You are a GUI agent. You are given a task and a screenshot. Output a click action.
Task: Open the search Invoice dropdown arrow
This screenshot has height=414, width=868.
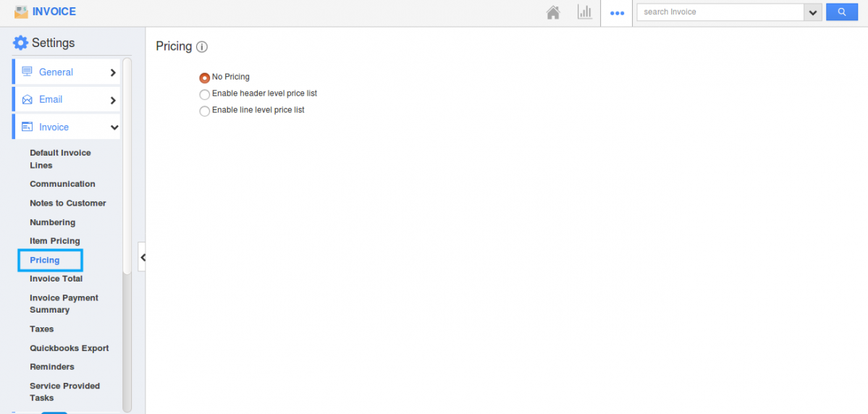(813, 12)
